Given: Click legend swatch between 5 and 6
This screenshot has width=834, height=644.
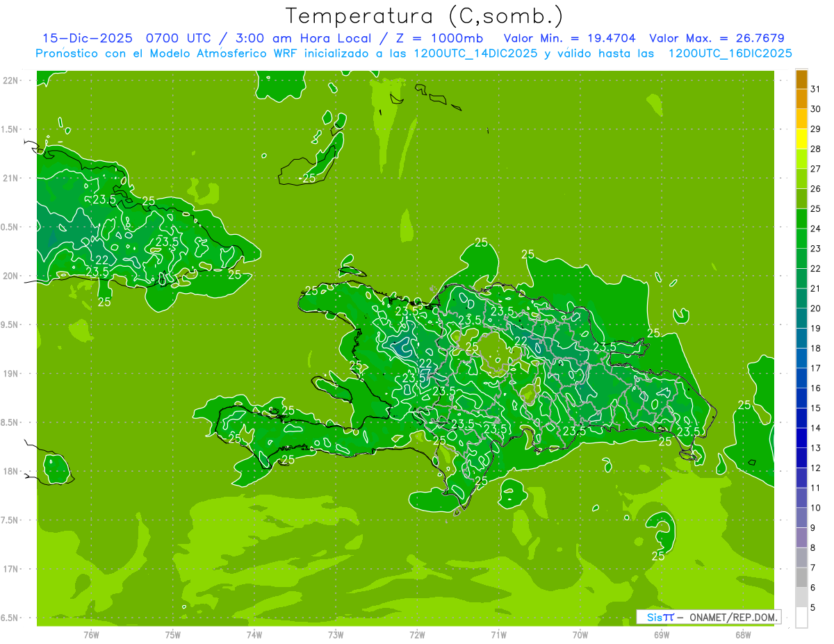Looking at the screenshot, I should click(801, 597).
